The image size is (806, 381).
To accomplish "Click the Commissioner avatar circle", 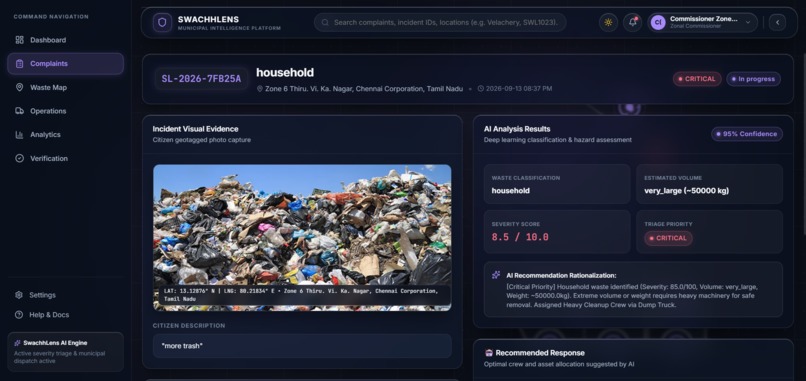I will tap(658, 23).
